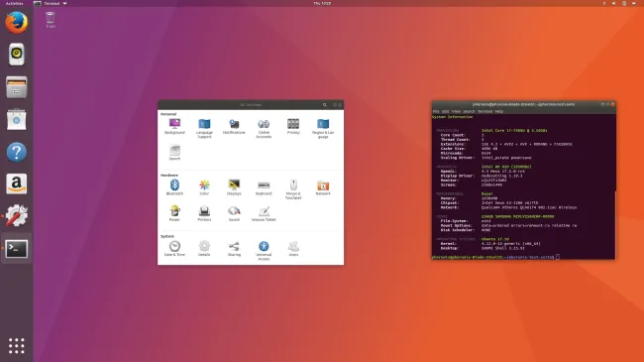Click the volume icon in top bar
The width and height of the screenshot is (644, 362).
click(614, 3)
